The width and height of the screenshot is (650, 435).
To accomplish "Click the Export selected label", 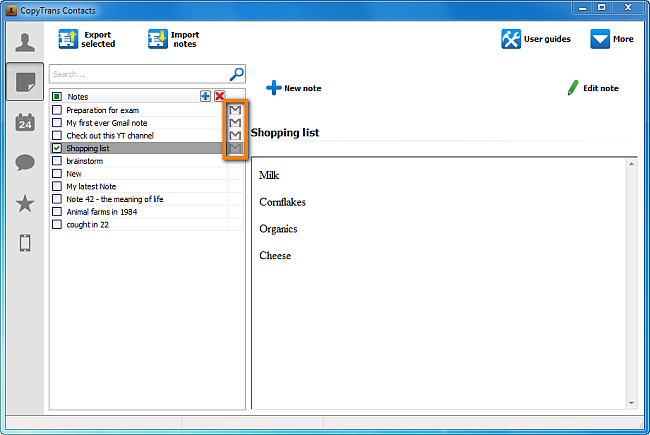I will click(98, 39).
